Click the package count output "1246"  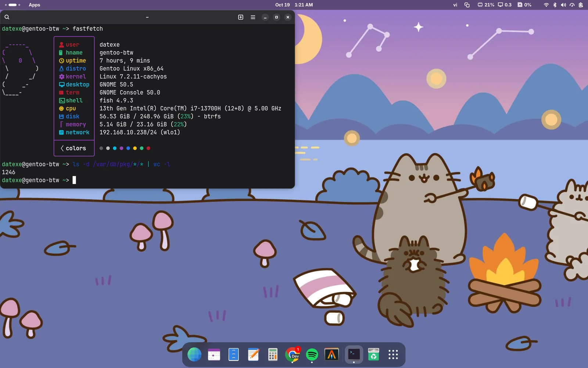click(8, 172)
